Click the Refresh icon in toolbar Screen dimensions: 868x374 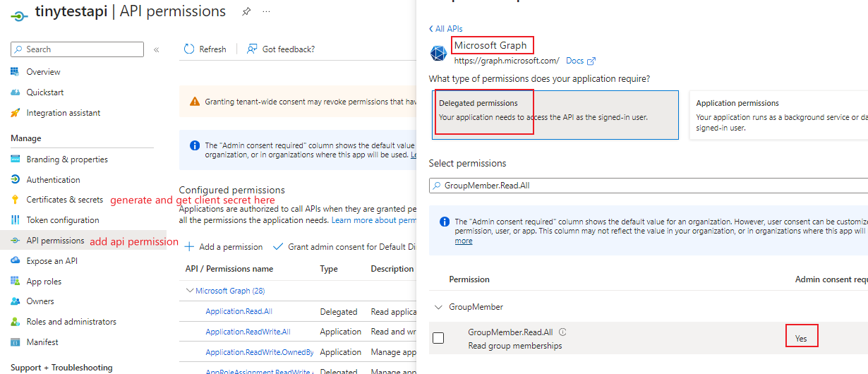(189, 49)
